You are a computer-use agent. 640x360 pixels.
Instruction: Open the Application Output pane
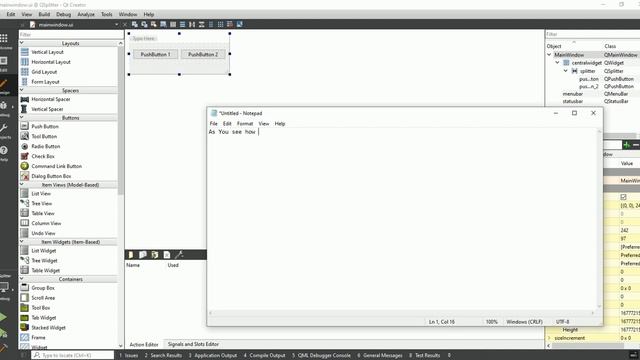(x=213, y=356)
